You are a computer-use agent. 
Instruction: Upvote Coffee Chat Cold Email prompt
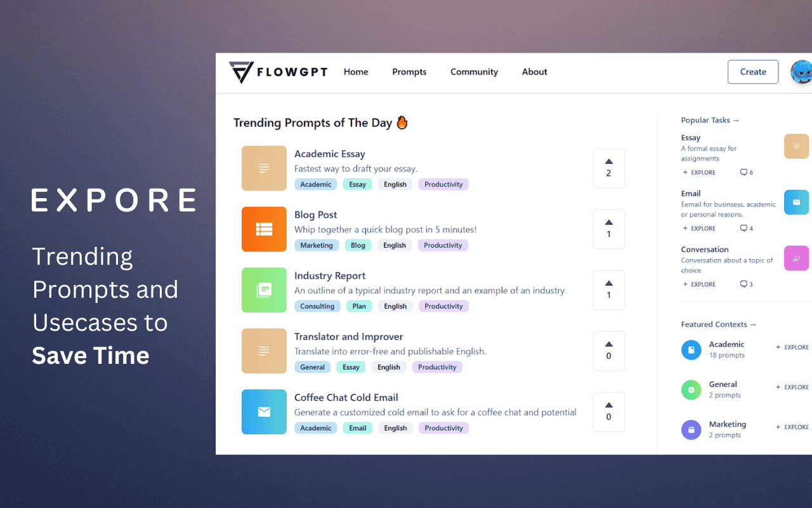[x=609, y=412]
